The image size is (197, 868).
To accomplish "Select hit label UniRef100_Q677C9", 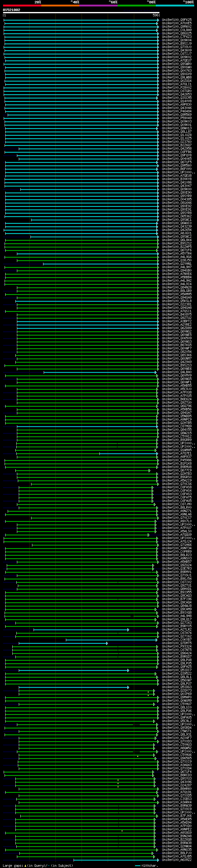I will pyautogui.click(x=176, y=470).
